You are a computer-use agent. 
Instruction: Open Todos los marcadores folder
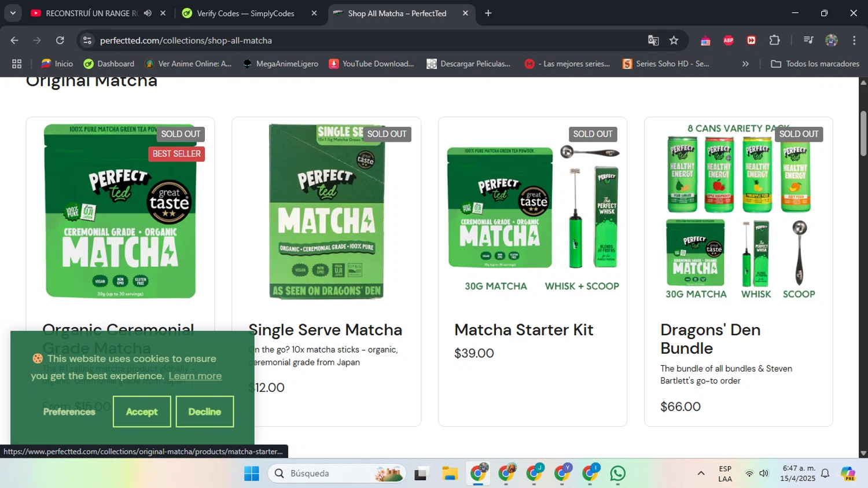[x=815, y=64]
